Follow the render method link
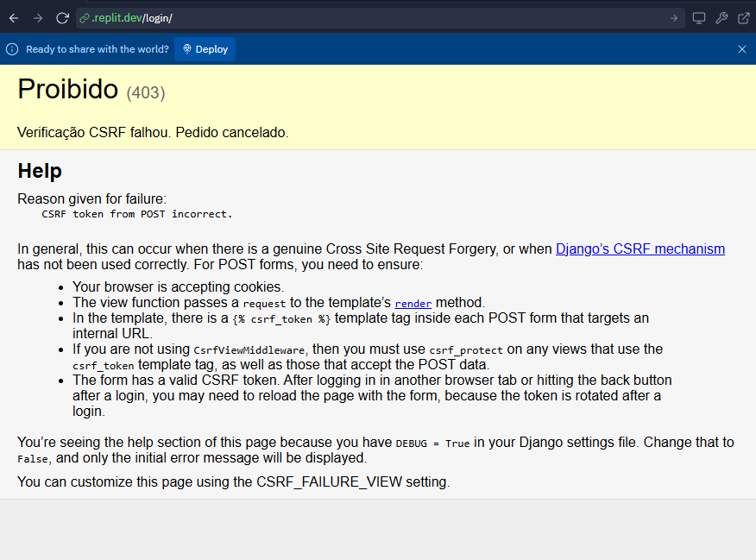 (413, 304)
